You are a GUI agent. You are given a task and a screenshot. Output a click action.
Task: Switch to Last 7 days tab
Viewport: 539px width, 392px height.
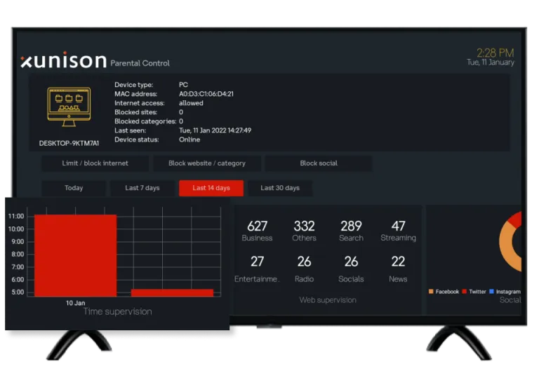click(x=142, y=188)
